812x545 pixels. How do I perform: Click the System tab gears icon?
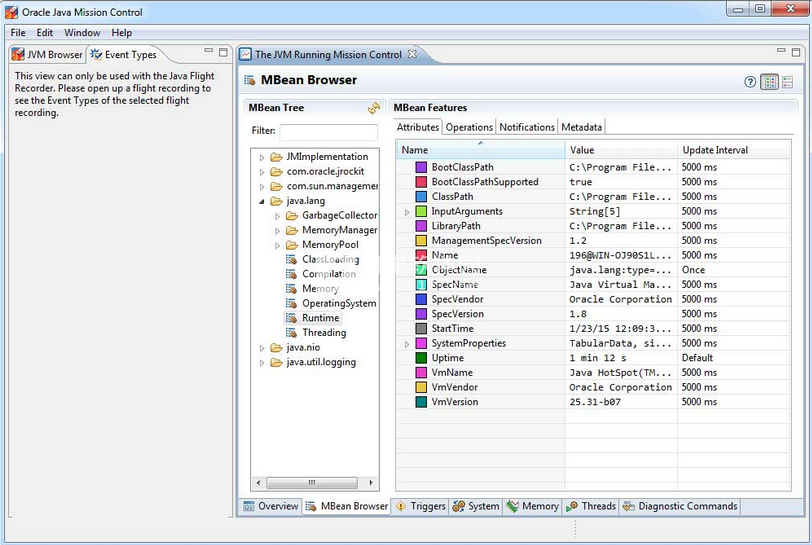click(x=458, y=507)
